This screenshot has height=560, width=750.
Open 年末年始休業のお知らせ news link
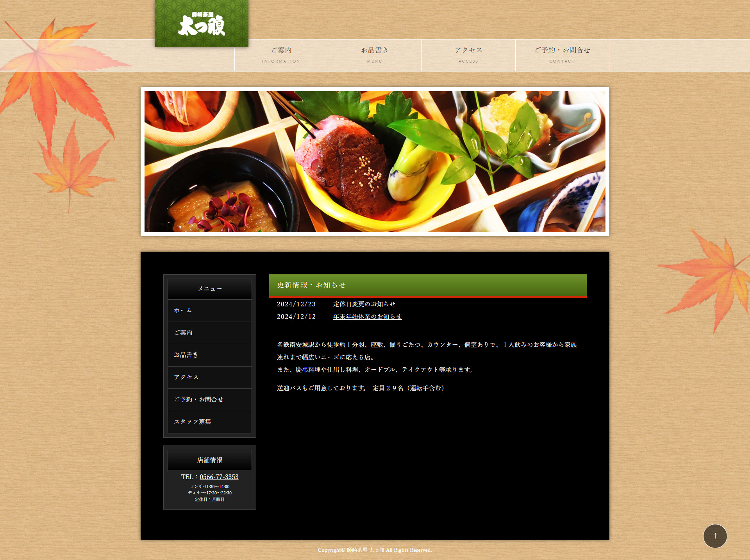coord(367,317)
